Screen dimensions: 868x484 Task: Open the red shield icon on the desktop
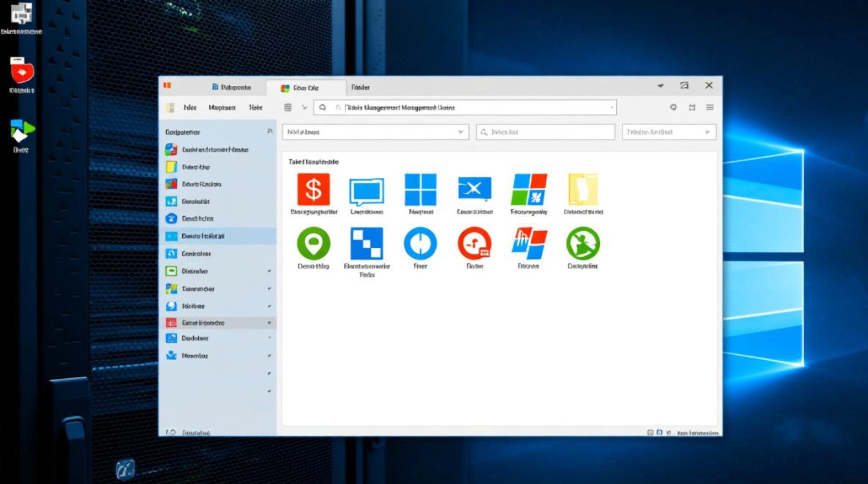coord(22,70)
